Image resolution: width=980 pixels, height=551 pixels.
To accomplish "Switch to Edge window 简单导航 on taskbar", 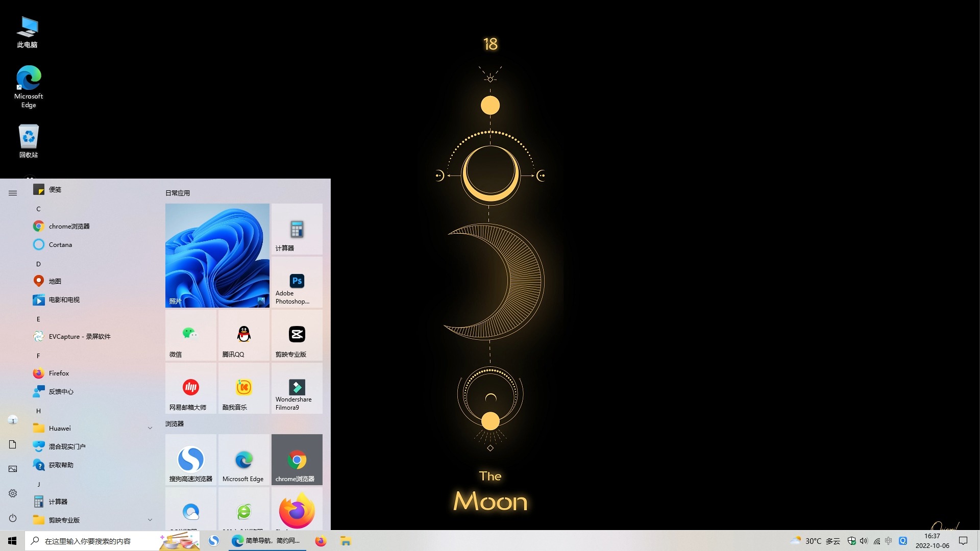I will pyautogui.click(x=267, y=541).
